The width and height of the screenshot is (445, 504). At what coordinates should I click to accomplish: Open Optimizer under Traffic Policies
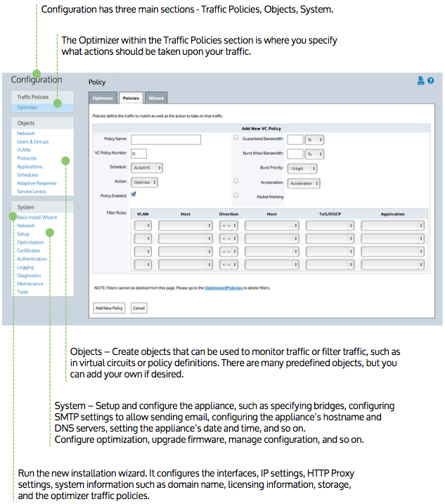(27, 108)
